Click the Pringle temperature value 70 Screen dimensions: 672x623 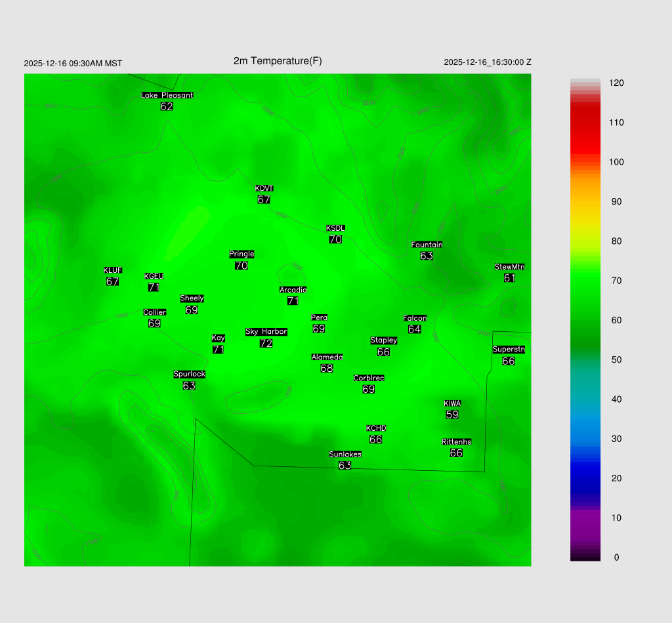(241, 266)
